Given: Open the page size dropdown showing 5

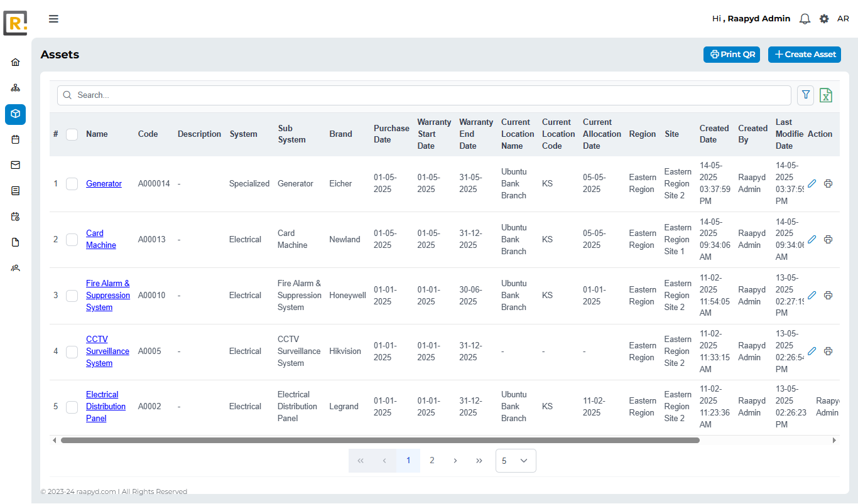Looking at the screenshot, I should [516, 460].
